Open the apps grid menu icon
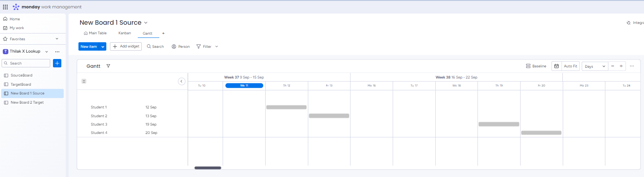The height and width of the screenshot is (177, 644). [x=5, y=7]
